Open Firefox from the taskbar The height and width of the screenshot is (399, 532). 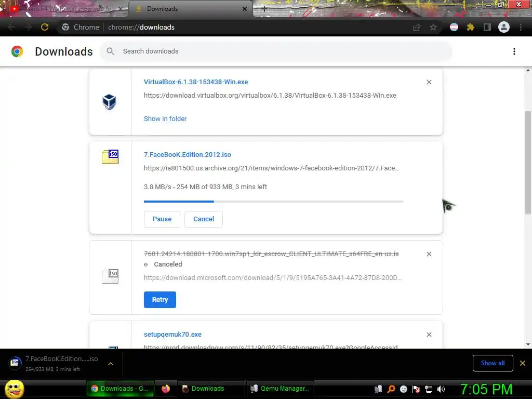pyautogui.click(x=166, y=389)
